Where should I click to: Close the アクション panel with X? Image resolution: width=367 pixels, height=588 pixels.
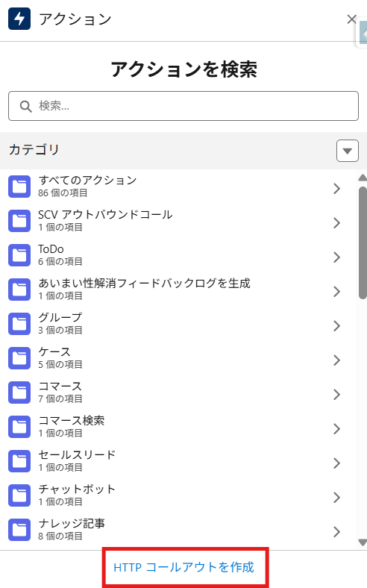(351, 19)
